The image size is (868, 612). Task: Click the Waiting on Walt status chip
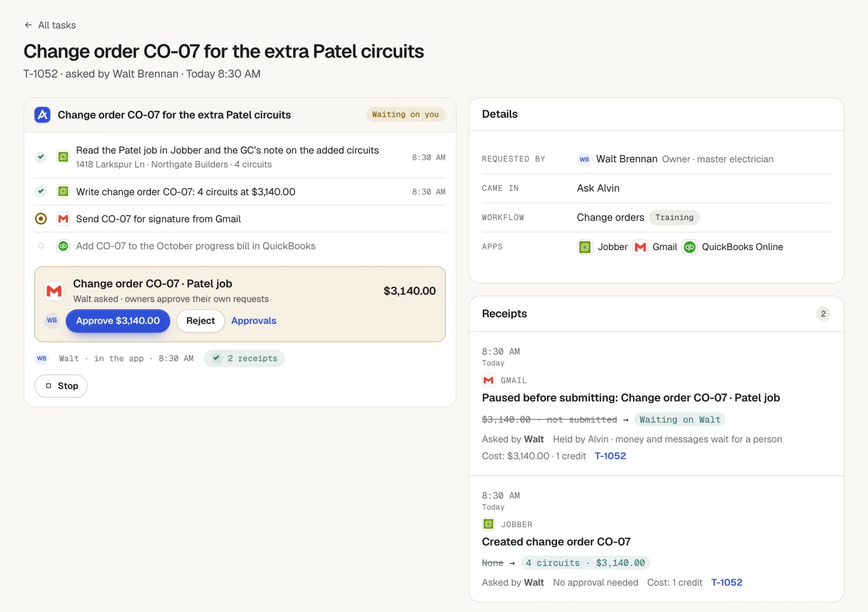click(680, 419)
